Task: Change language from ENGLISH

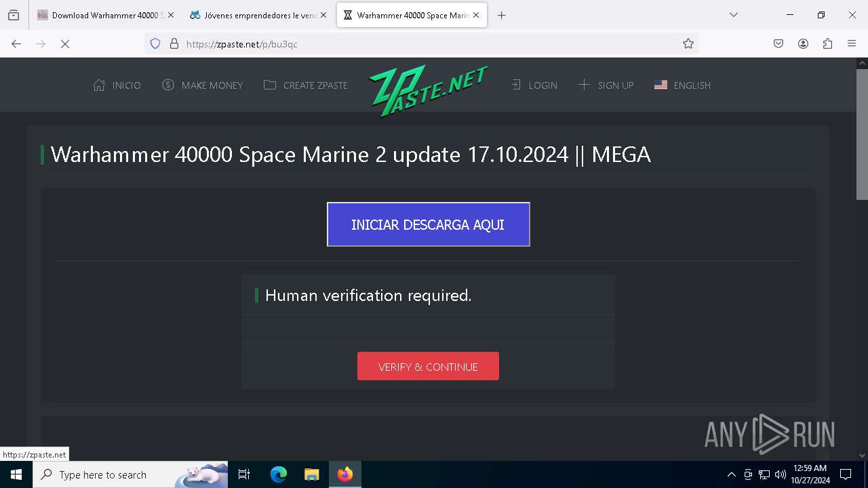Action: click(682, 85)
